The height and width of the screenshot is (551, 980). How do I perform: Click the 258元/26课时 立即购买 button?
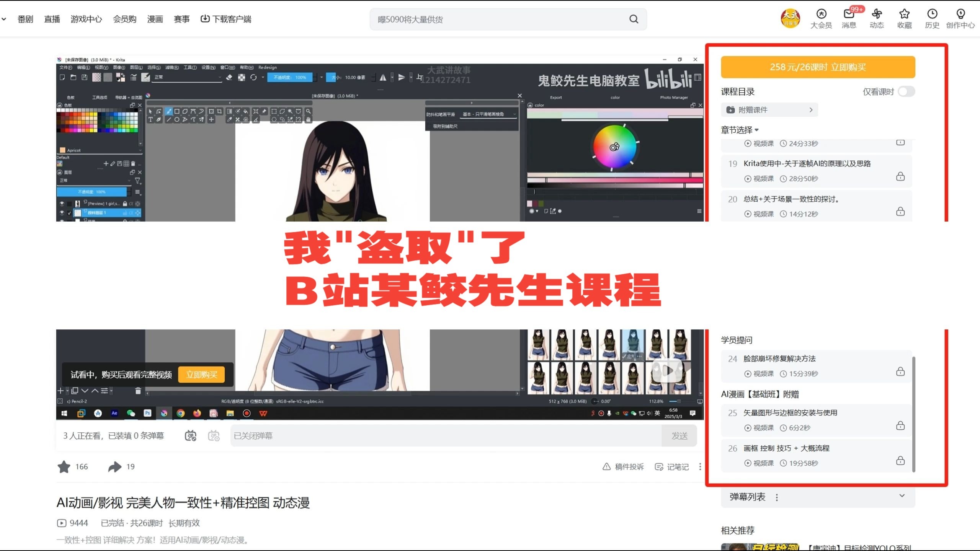click(x=818, y=67)
